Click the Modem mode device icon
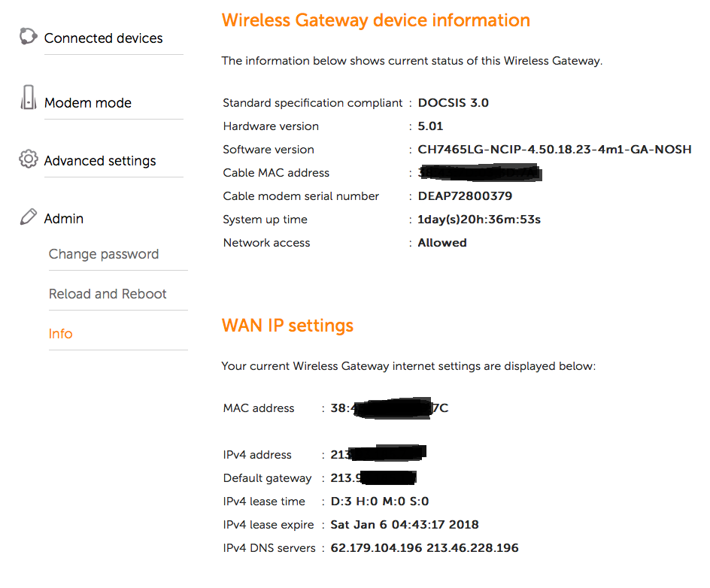 click(28, 99)
